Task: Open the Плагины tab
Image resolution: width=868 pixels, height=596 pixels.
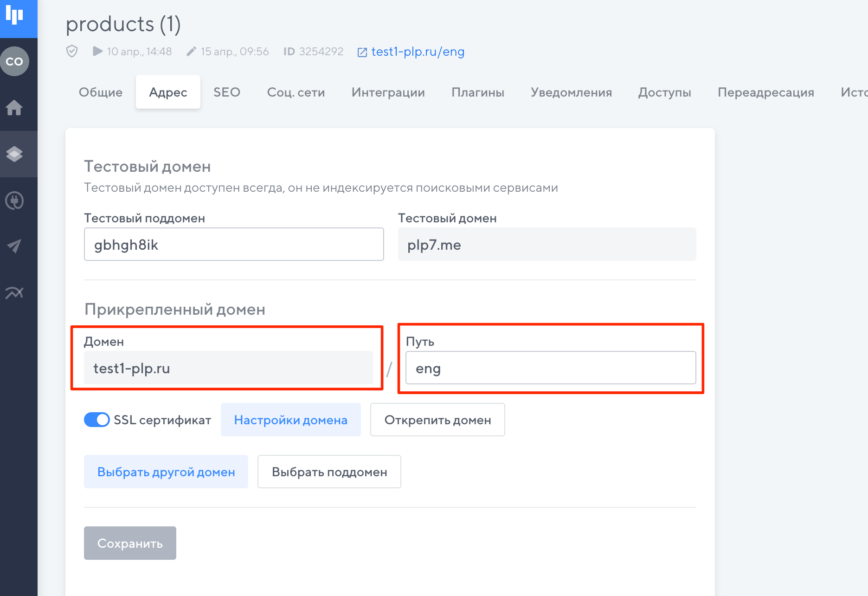Action: point(478,92)
